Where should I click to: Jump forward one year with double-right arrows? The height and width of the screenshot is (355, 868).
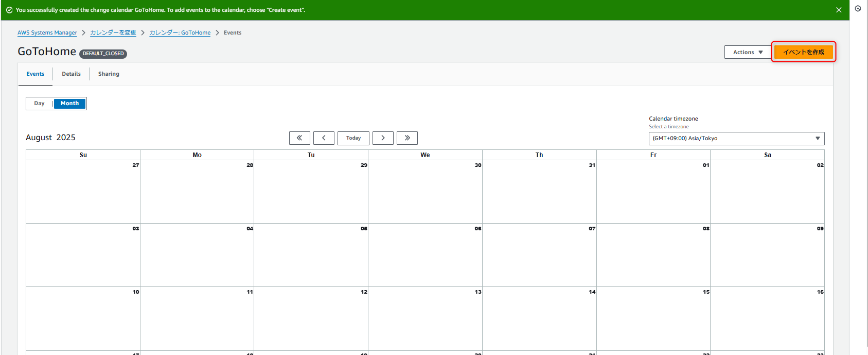tap(407, 138)
